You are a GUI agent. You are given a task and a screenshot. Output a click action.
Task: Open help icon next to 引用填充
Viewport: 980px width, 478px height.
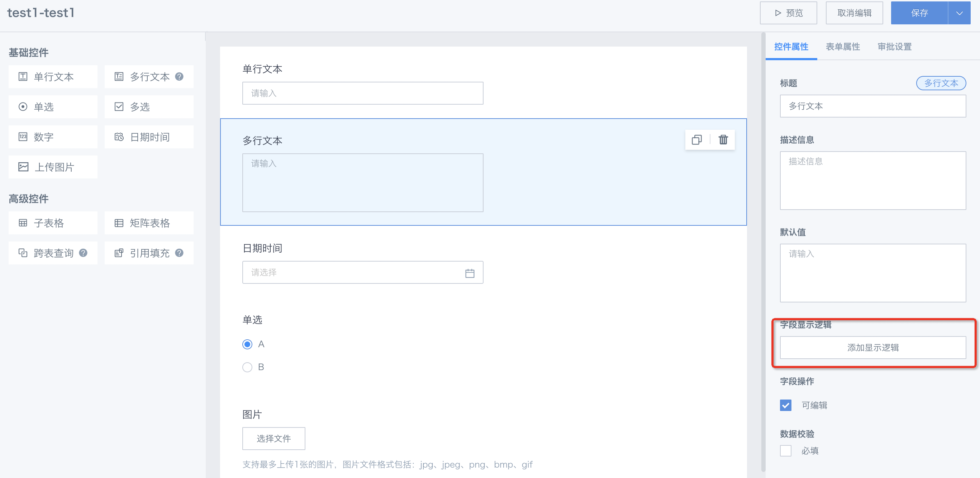coord(179,253)
